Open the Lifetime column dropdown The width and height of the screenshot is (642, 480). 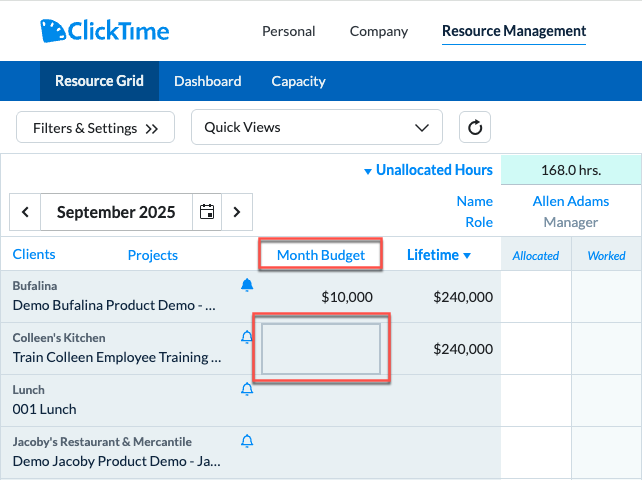click(439, 255)
